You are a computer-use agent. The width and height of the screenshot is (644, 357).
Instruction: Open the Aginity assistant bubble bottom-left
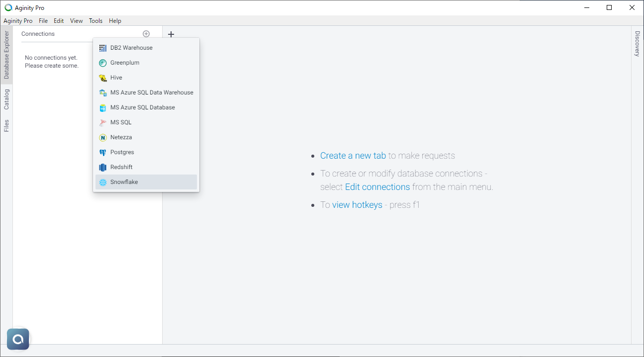tap(18, 339)
